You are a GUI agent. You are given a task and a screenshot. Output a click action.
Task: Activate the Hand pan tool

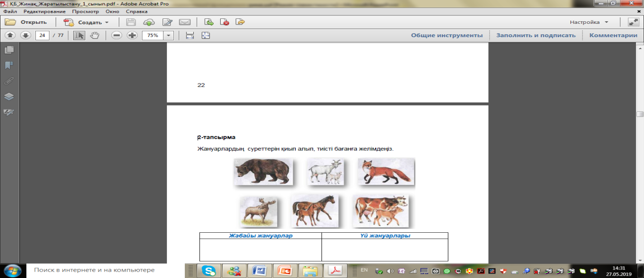(x=94, y=35)
